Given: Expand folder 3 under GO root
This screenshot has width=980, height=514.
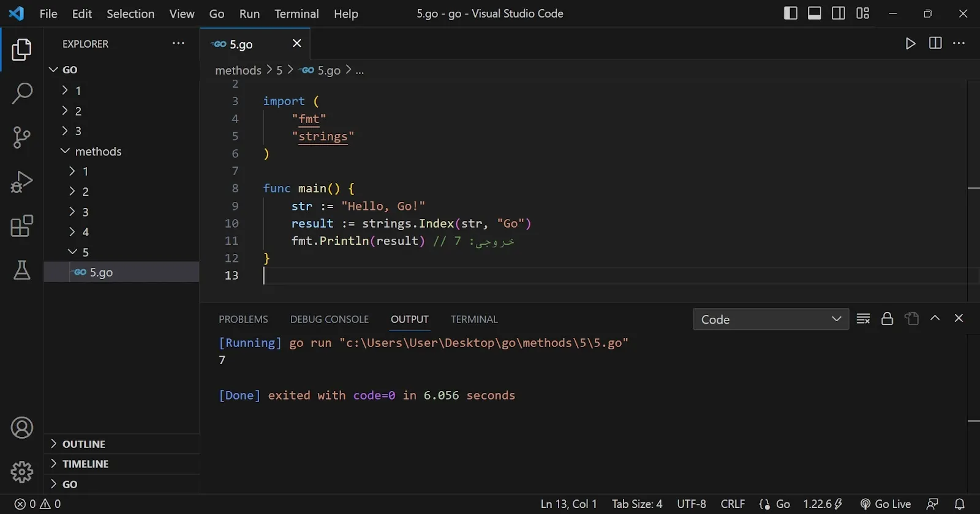Looking at the screenshot, I should 122,131.
